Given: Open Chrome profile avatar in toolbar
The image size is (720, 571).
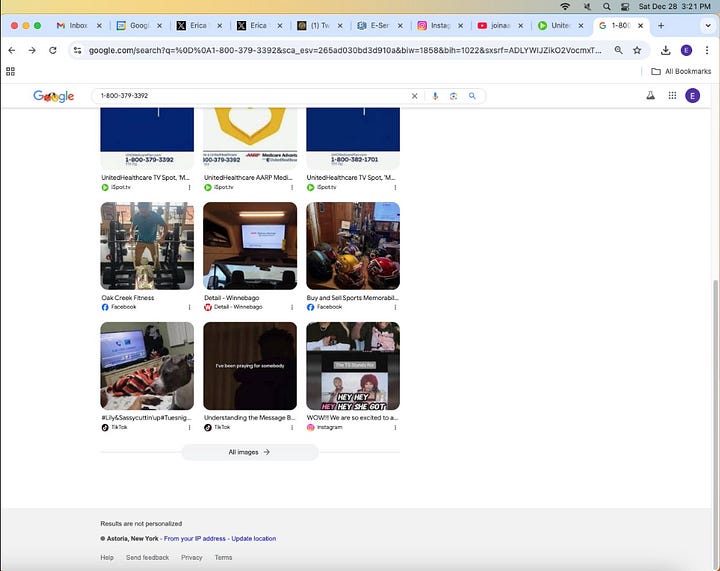Looking at the screenshot, I should 686,50.
